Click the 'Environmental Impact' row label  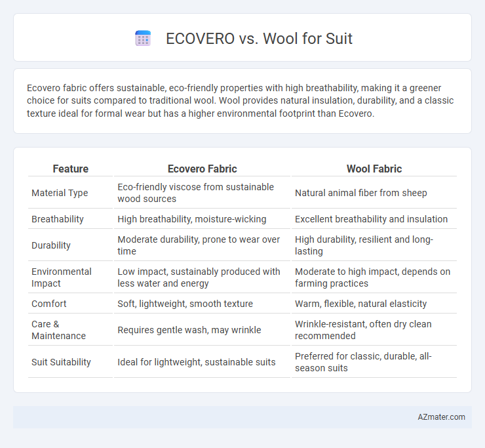pos(61,277)
